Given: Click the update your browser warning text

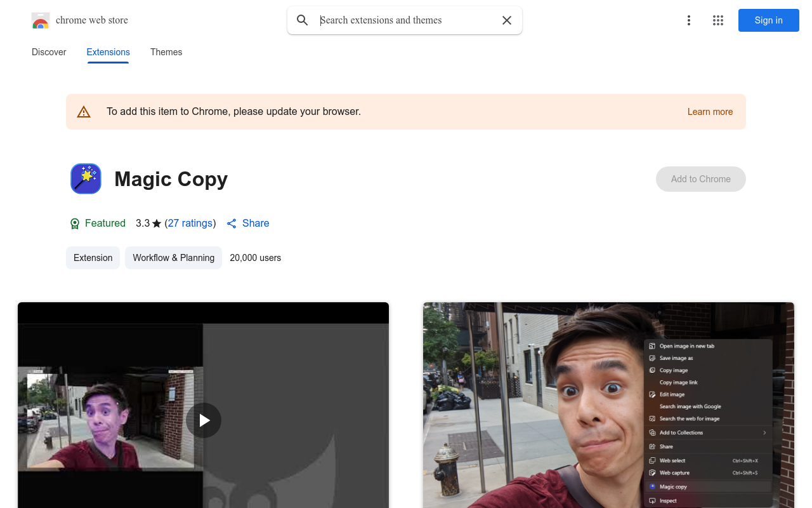Looking at the screenshot, I should pyautogui.click(x=233, y=112).
